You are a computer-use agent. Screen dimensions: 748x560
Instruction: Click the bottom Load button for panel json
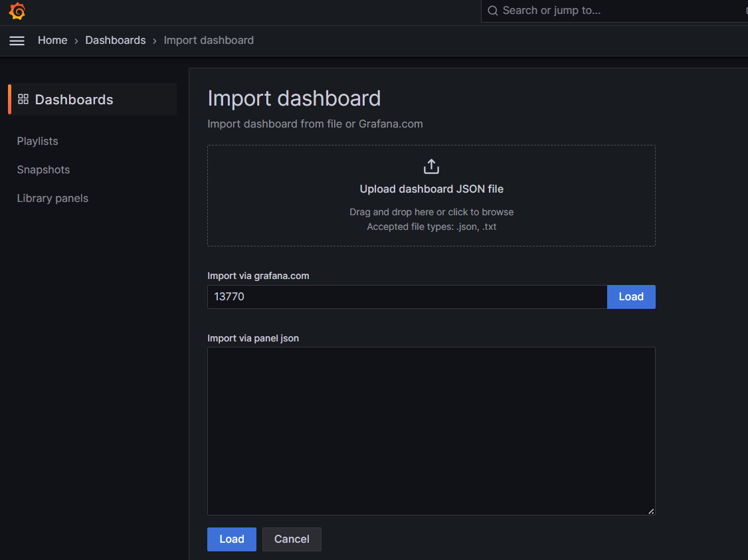tap(232, 539)
